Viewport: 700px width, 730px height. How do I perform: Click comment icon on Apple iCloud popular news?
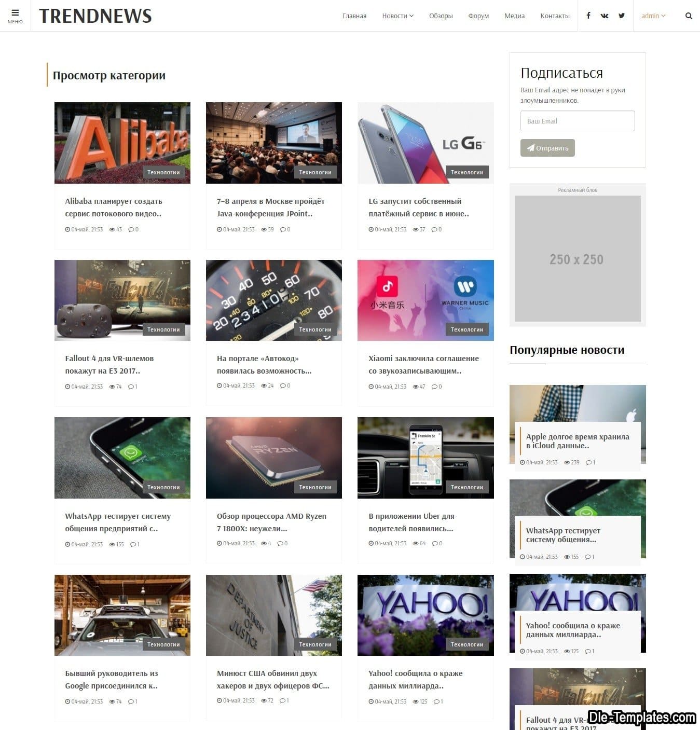pos(588,462)
